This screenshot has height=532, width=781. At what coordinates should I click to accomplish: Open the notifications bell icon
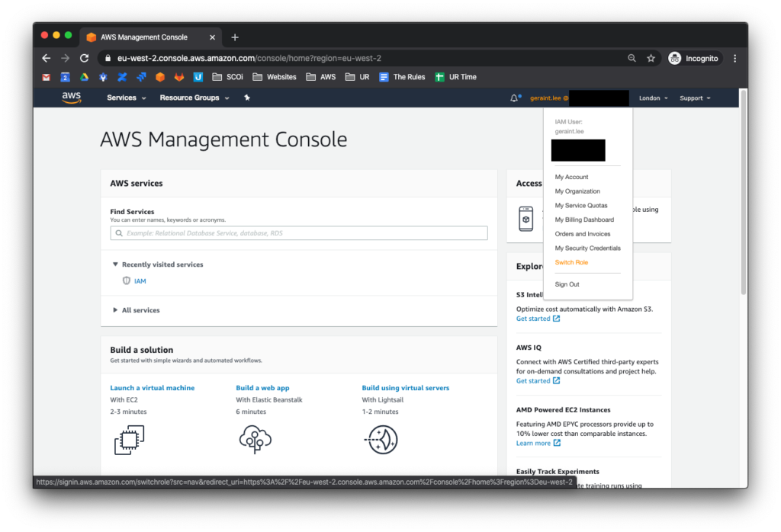point(515,98)
